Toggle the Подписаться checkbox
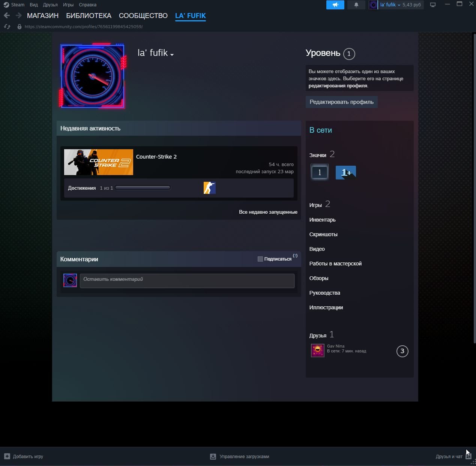476x466 pixels. (x=260, y=259)
